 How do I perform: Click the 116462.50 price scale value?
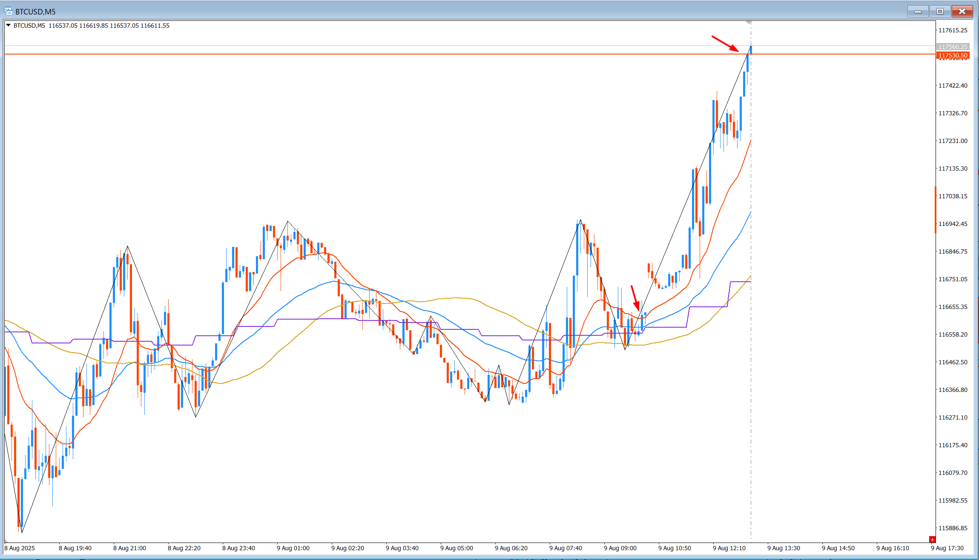[953, 362]
